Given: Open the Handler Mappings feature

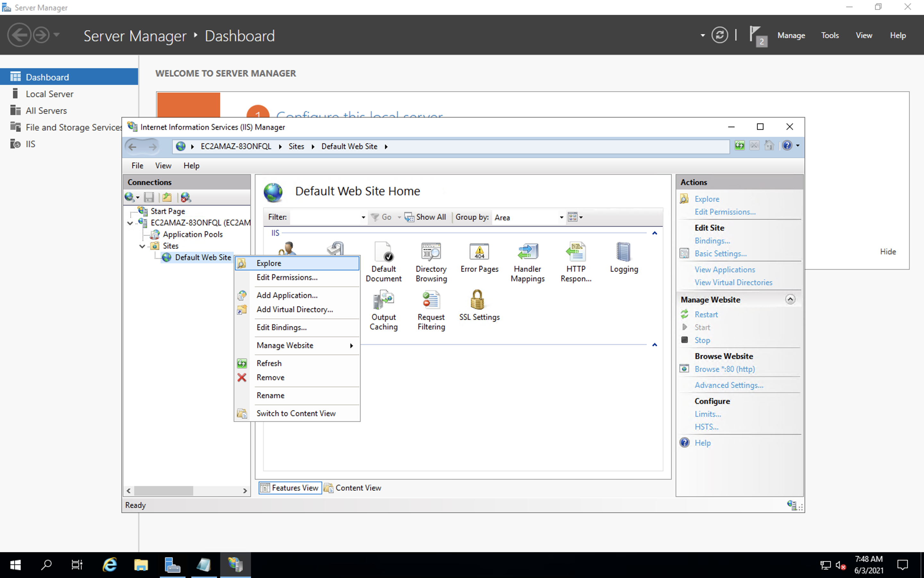Looking at the screenshot, I should (527, 262).
